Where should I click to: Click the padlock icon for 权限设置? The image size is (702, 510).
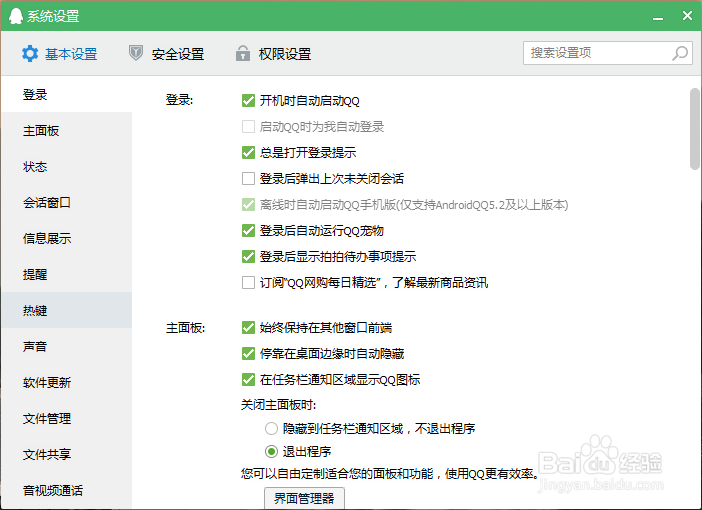[243, 53]
